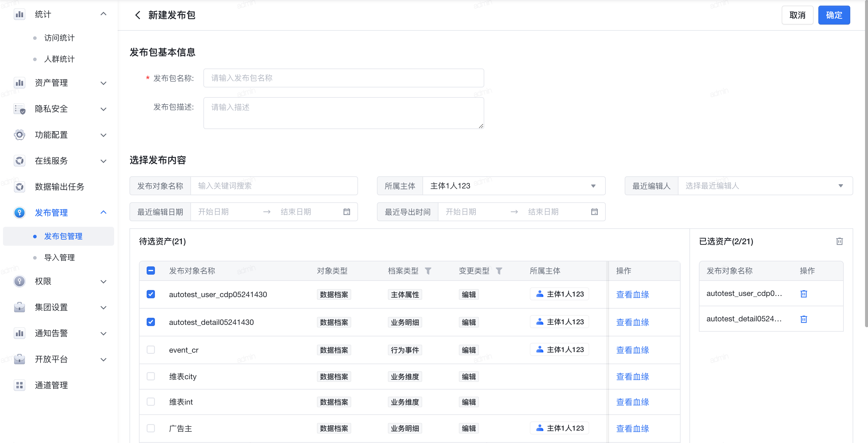
Task: Expand the 资产管理 menu chevron
Action: click(103, 83)
